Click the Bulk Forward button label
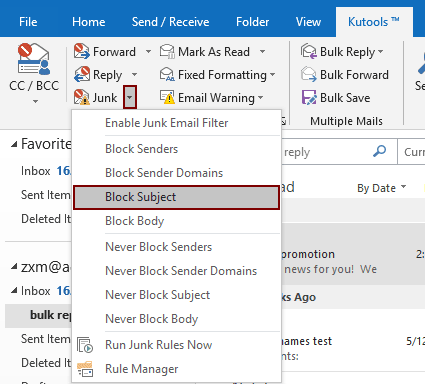Viewport: 425px width, 384px height. tap(354, 75)
